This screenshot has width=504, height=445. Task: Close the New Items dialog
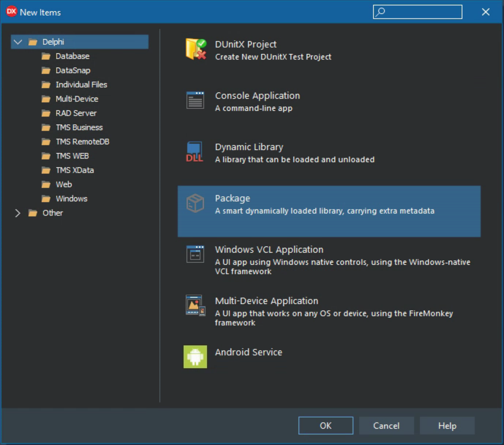486,12
